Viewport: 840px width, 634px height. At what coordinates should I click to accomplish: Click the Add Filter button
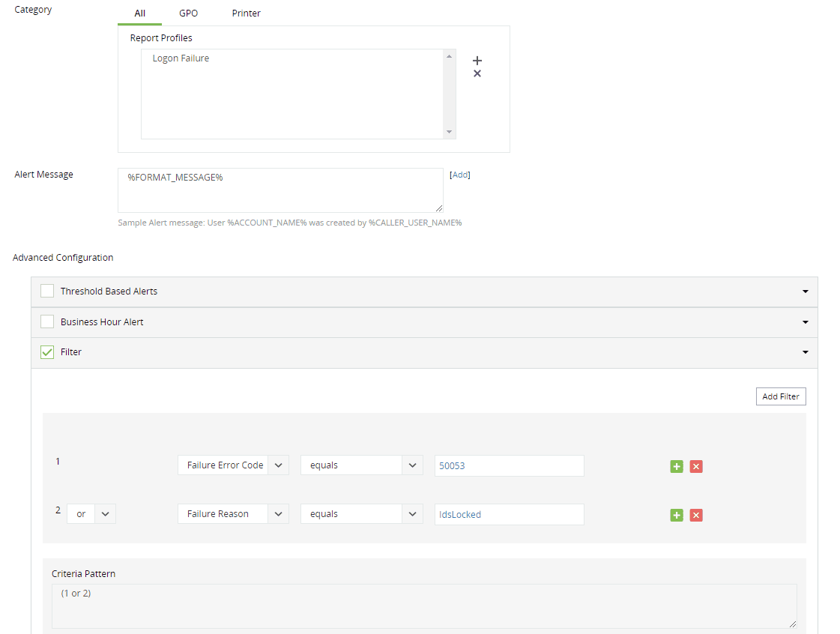pyautogui.click(x=780, y=396)
